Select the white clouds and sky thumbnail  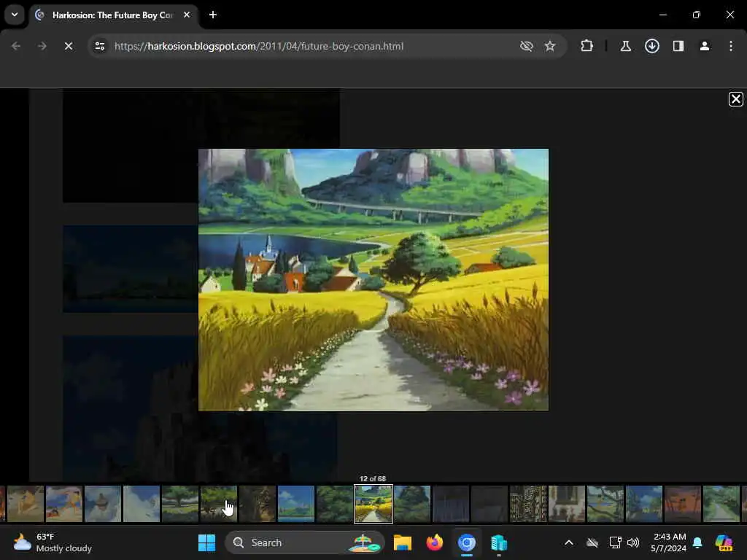click(x=142, y=504)
